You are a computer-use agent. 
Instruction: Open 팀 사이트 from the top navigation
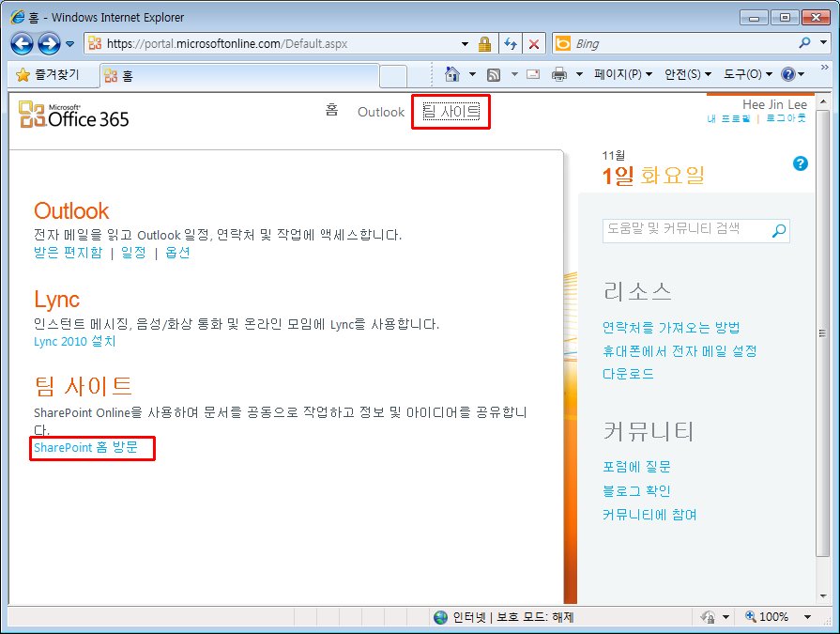point(451,112)
